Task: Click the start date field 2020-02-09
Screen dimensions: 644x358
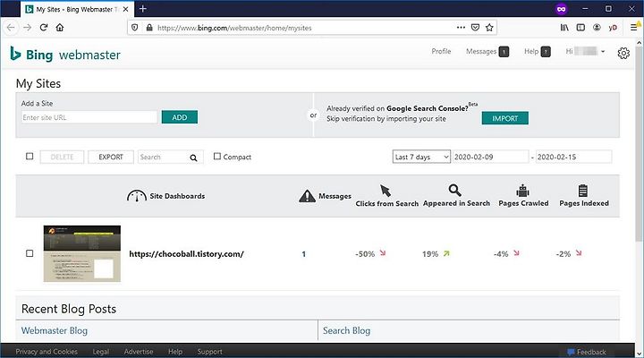Action: click(x=490, y=157)
